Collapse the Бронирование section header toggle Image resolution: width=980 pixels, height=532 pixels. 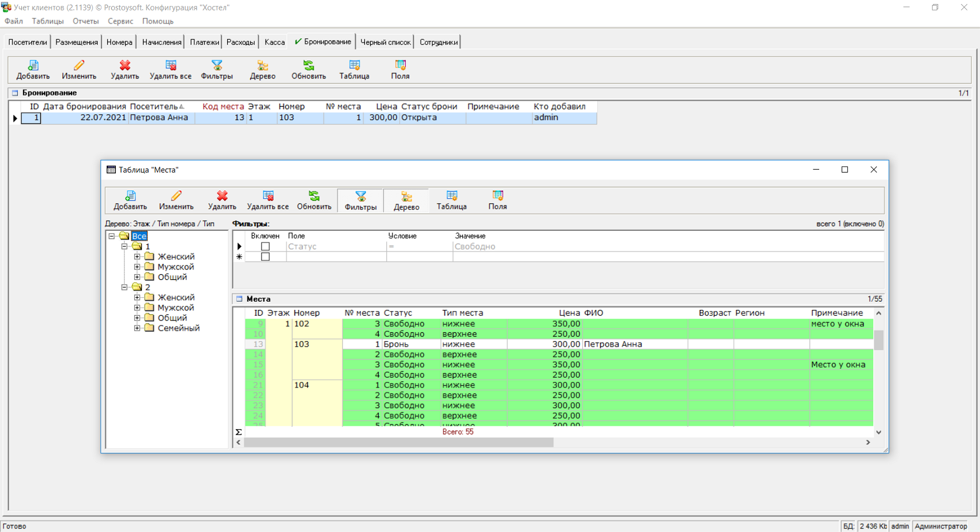(x=15, y=93)
